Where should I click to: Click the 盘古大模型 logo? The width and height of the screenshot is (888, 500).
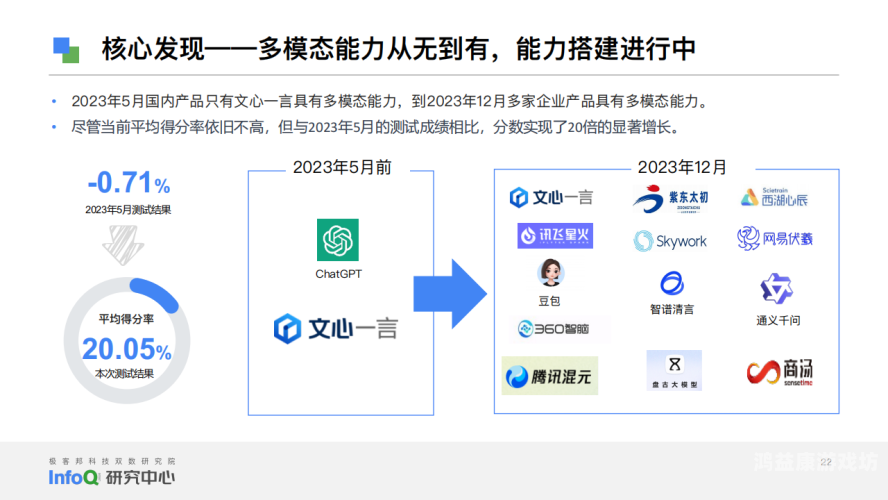coord(674,370)
